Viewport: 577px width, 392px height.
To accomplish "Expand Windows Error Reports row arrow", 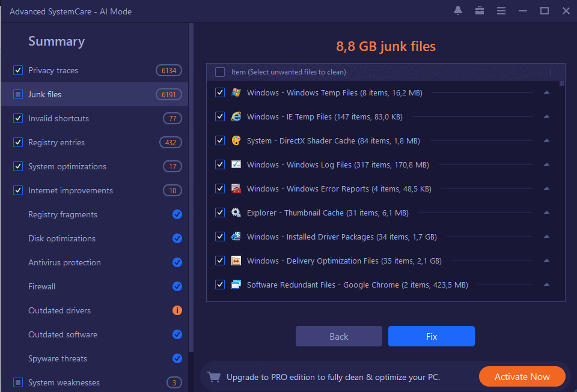I will tap(546, 188).
